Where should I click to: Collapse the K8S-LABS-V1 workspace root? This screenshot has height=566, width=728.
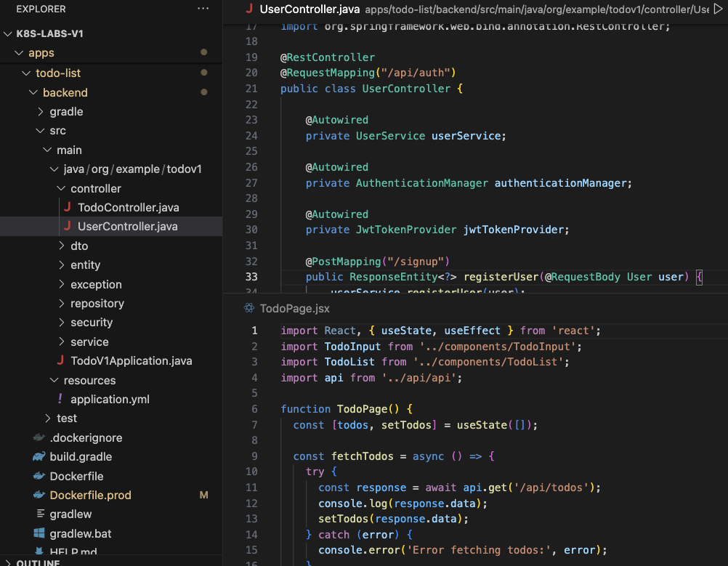point(8,34)
